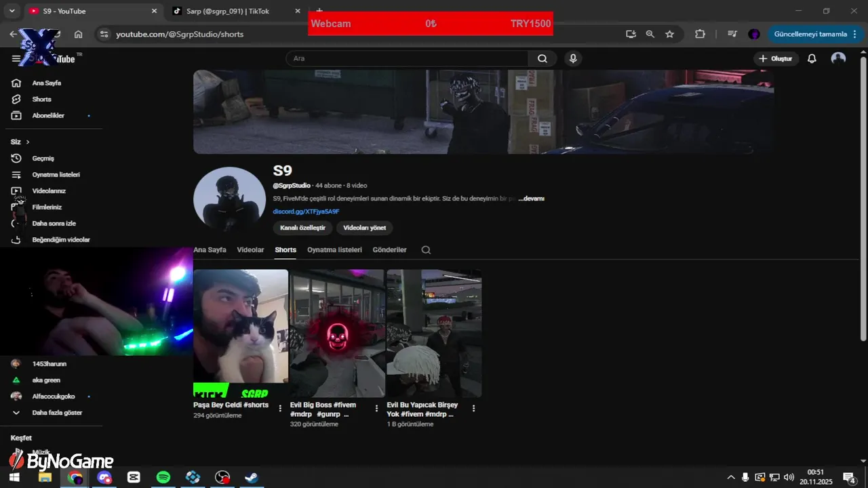Click the channel search magnifier icon
Image resolution: width=868 pixels, height=488 pixels.
(426, 249)
